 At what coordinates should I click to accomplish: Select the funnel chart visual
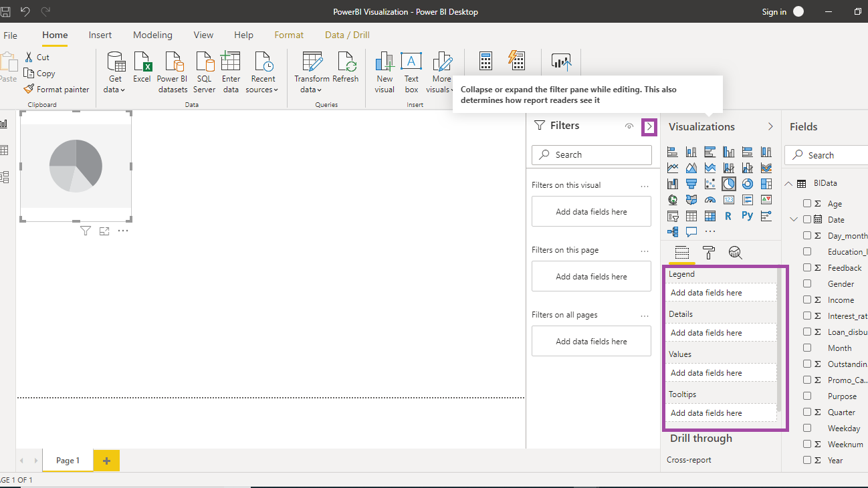click(691, 184)
